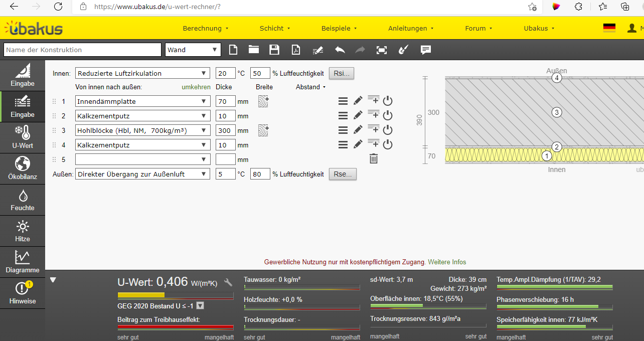Disable layer 3 Hohlblöcke using power icon

click(387, 130)
